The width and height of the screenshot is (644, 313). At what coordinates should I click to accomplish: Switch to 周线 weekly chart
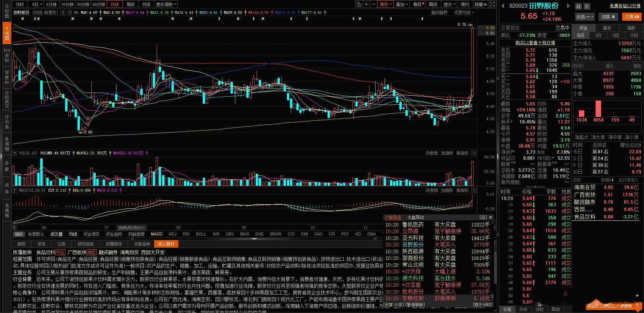[131, 4]
